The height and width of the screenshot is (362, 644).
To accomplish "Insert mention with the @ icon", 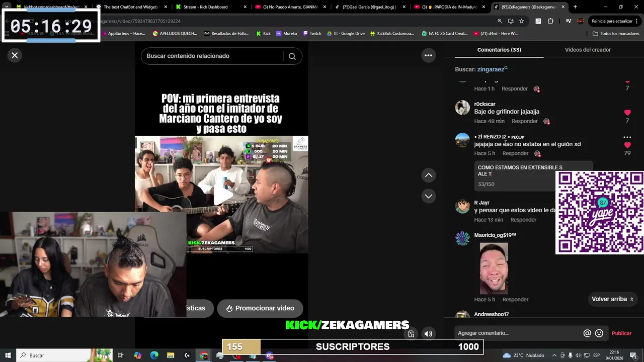I will (587, 333).
